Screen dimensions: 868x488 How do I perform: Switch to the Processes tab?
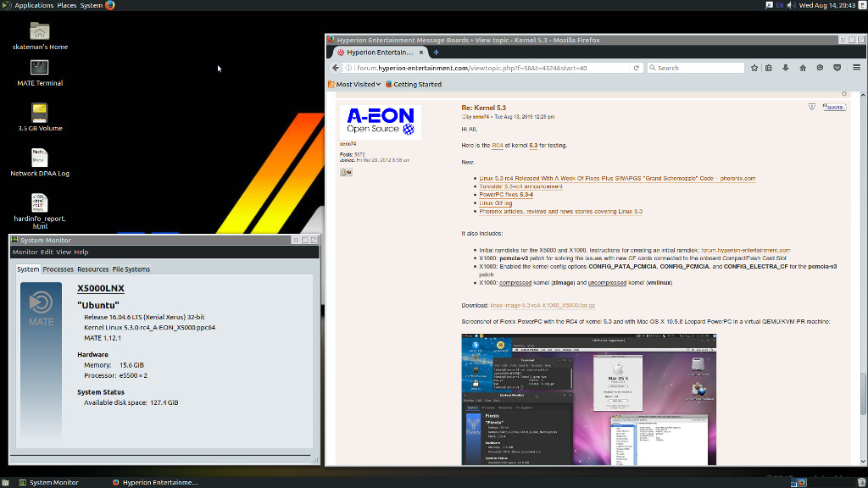pyautogui.click(x=58, y=269)
